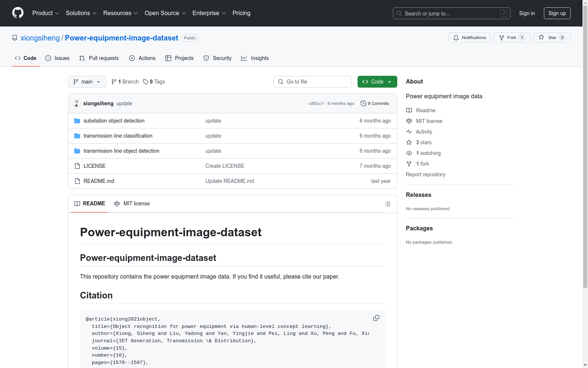Screen dimensions: 588x368
Task: Click the Search or jump to field
Action: coord(451,13)
